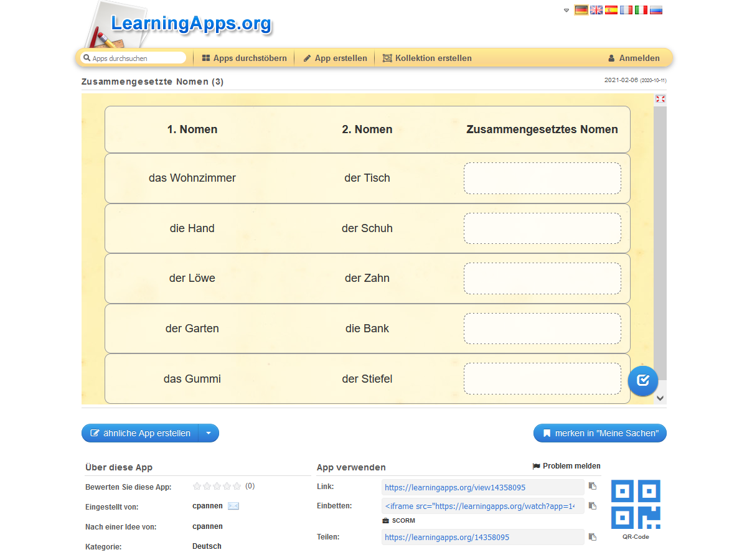The image size is (747, 560).
Task: Expand the language dropdown arrow beside the flags
Action: point(566,11)
